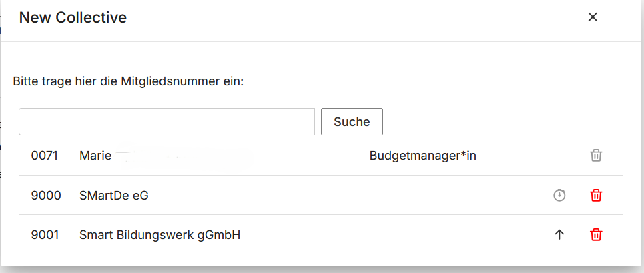This screenshot has width=644, height=273.
Task: Select member number 9000
Action: coord(46,196)
